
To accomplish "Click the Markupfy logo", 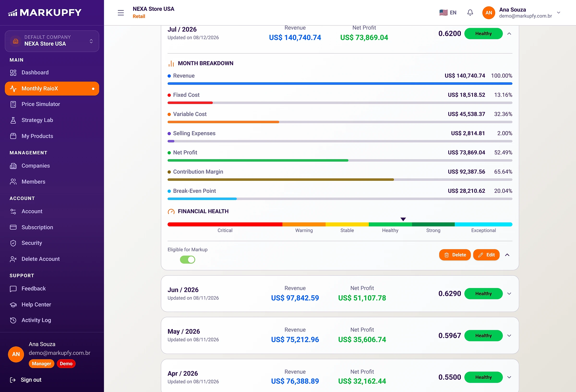I will (45, 12).
